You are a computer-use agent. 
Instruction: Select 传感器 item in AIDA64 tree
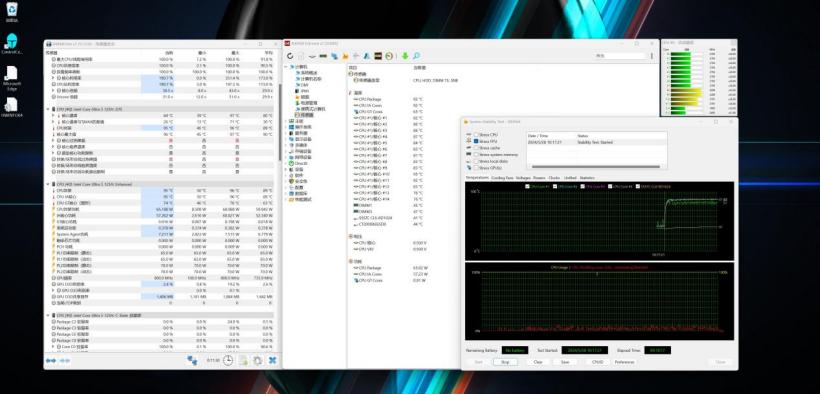point(305,115)
